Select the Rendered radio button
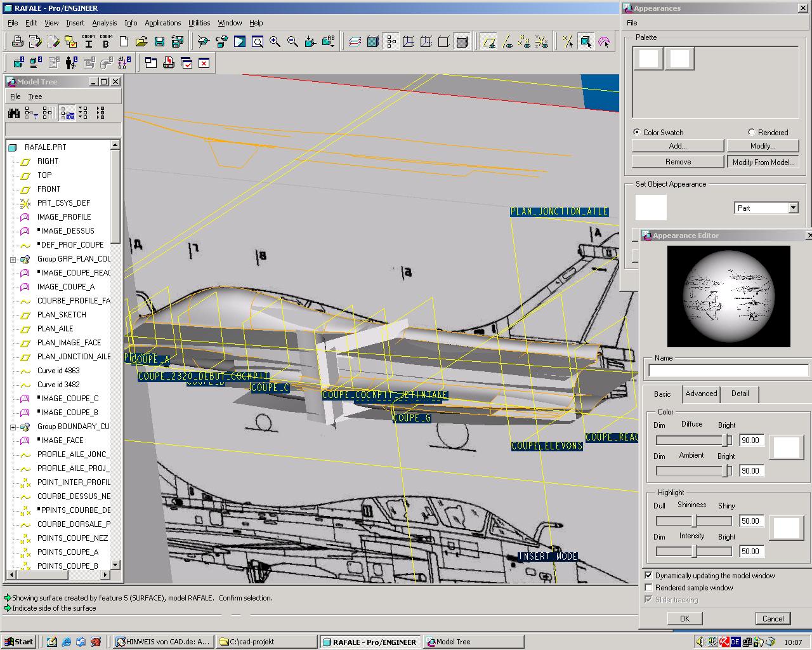The image size is (812, 650). [x=751, y=132]
